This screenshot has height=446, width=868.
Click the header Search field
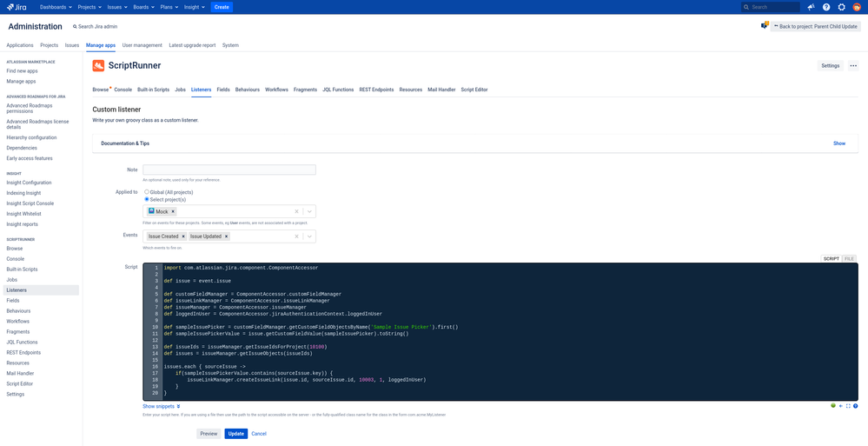(771, 7)
